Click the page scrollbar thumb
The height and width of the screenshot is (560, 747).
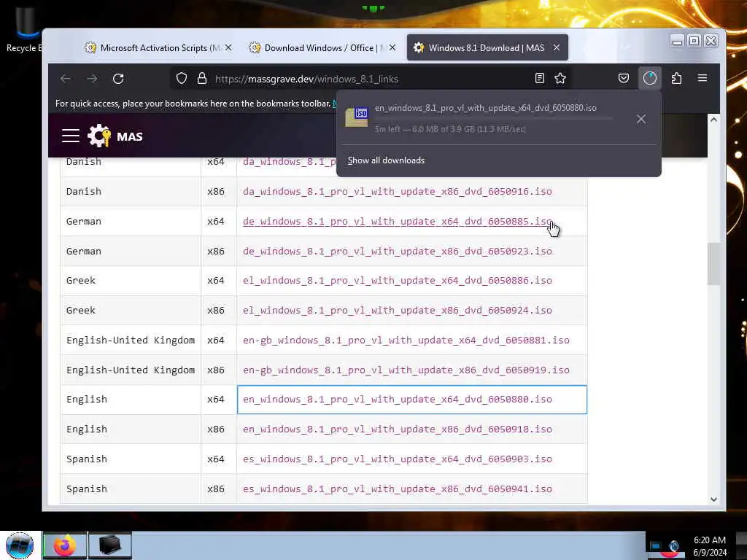coord(713,264)
